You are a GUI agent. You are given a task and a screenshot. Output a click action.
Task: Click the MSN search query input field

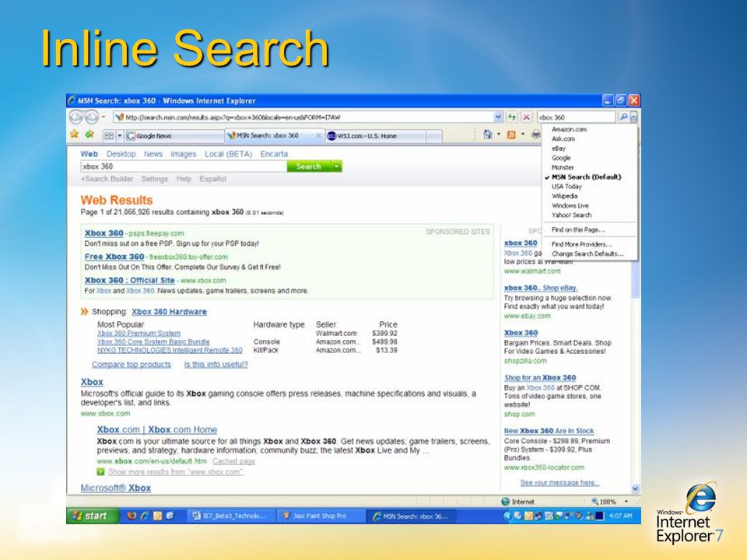click(x=184, y=166)
